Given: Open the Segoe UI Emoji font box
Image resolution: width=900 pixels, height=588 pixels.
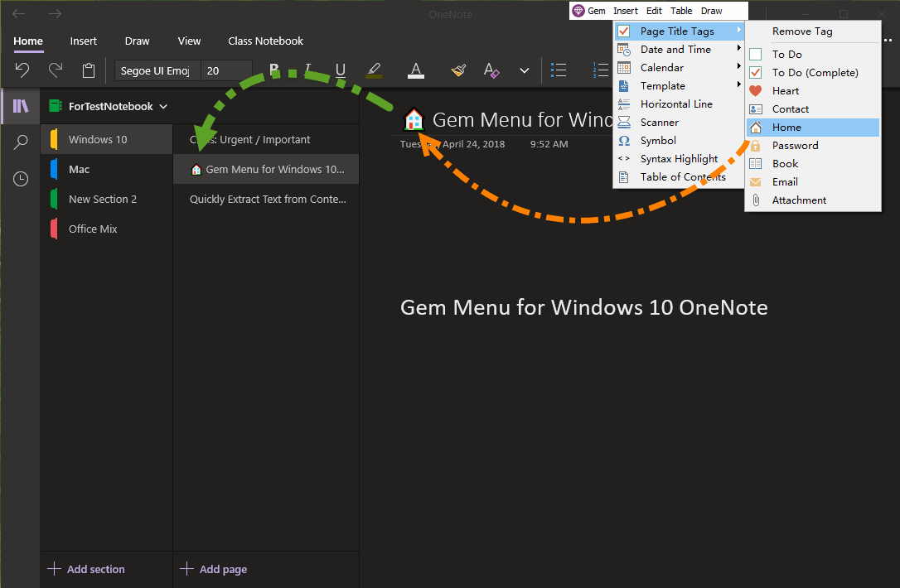Looking at the screenshot, I should (157, 71).
